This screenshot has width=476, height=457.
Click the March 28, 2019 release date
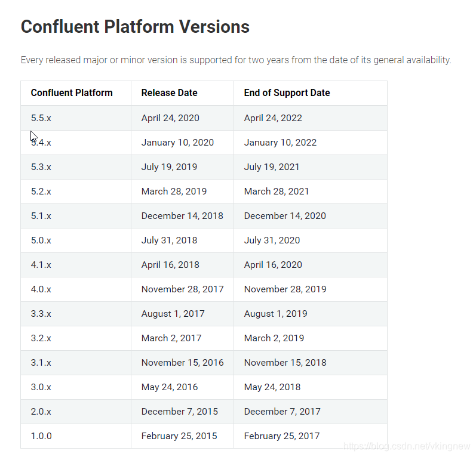pos(174,191)
